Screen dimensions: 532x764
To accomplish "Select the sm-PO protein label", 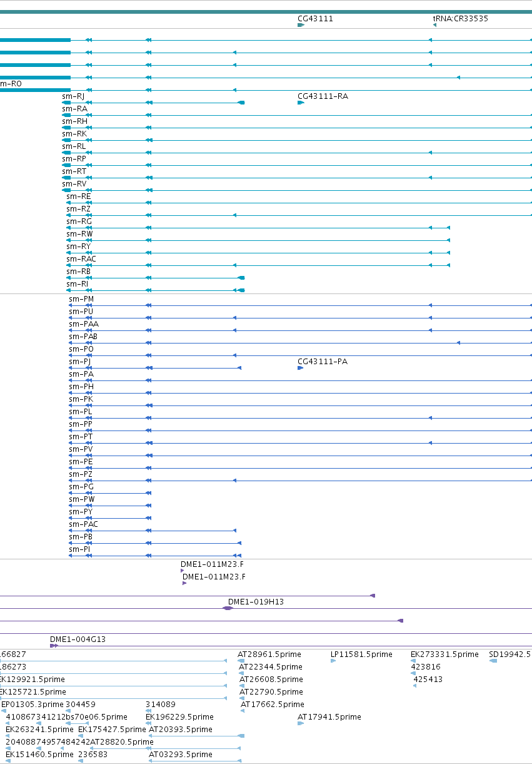I will coord(81,349).
